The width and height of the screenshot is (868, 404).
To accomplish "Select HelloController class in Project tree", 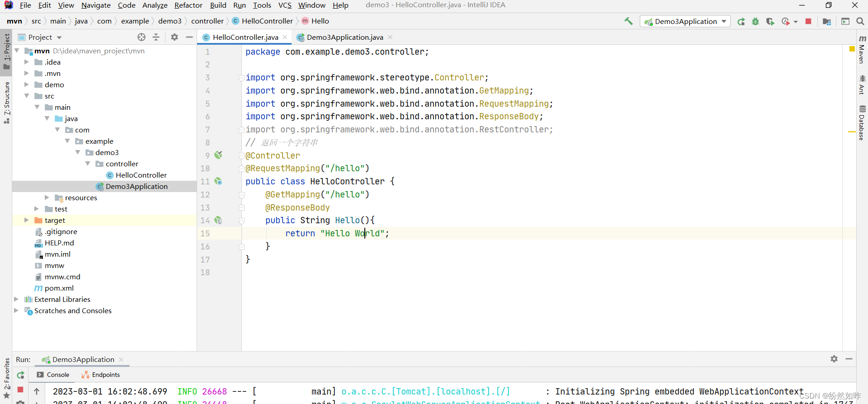I will coord(137,175).
